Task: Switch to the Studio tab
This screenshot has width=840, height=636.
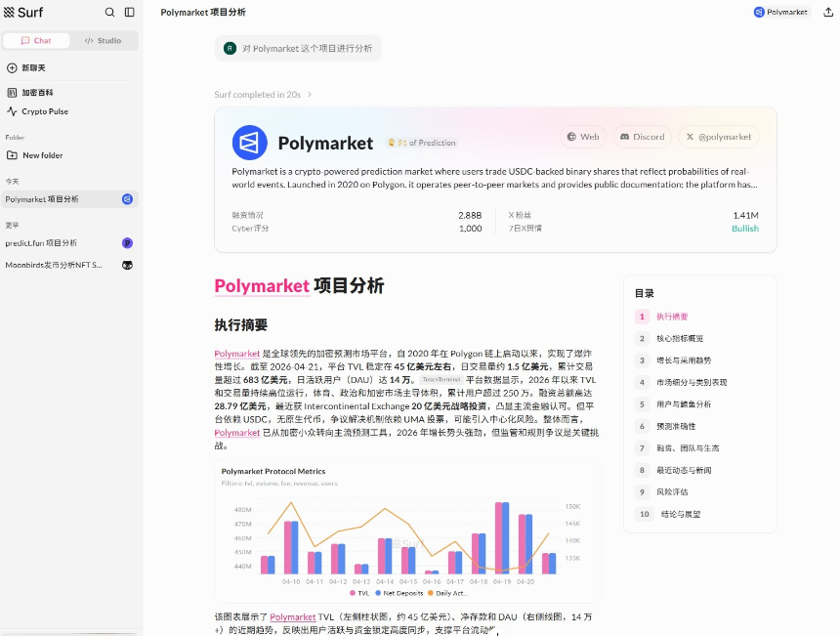Action: [103, 41]
